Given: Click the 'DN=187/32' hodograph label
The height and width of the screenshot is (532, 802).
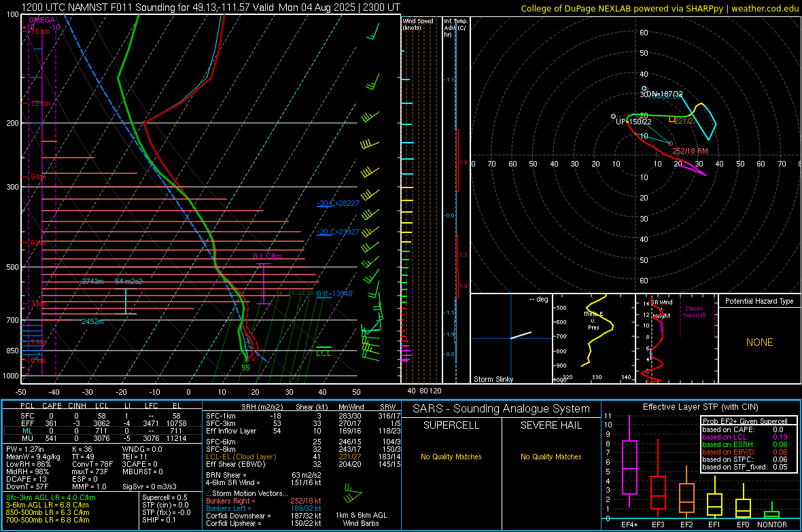Looking at the screenshot, I should tap(665, 94).
